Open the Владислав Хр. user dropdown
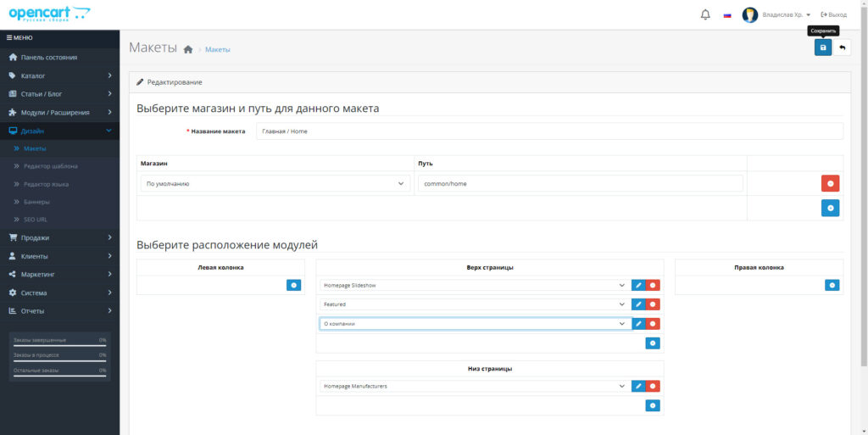Viewport: 868px width, 435px height. (786, 15)
